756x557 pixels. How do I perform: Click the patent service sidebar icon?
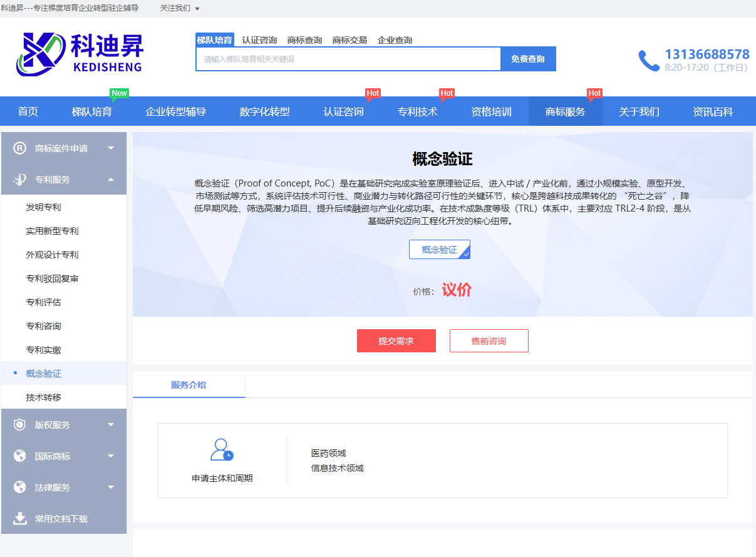20,180
